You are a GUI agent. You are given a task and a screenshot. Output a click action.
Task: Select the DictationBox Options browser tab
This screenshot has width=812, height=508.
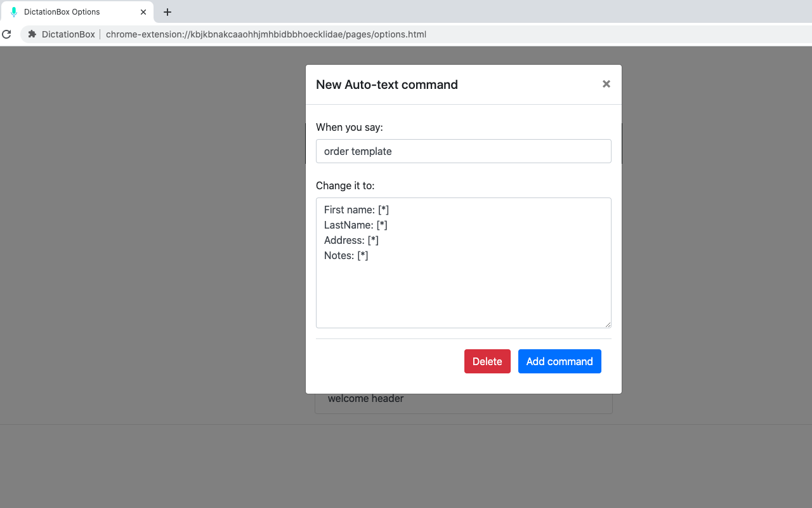(x=77, y=12)
